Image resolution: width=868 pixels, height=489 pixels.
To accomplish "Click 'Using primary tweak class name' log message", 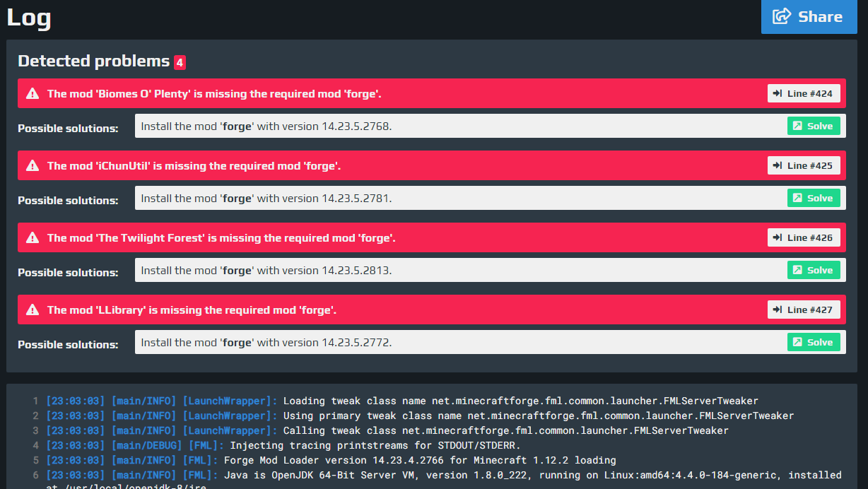I will 539,416.
